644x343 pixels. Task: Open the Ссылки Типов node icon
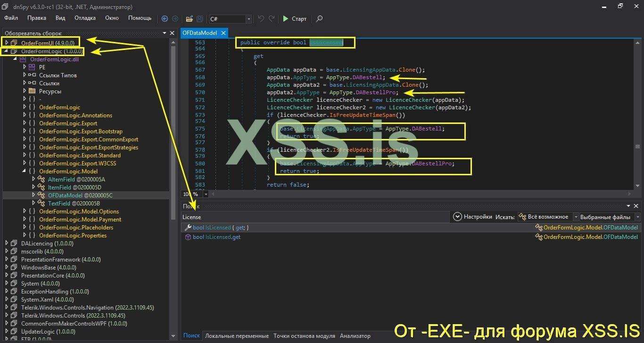(x=32, y=75)
